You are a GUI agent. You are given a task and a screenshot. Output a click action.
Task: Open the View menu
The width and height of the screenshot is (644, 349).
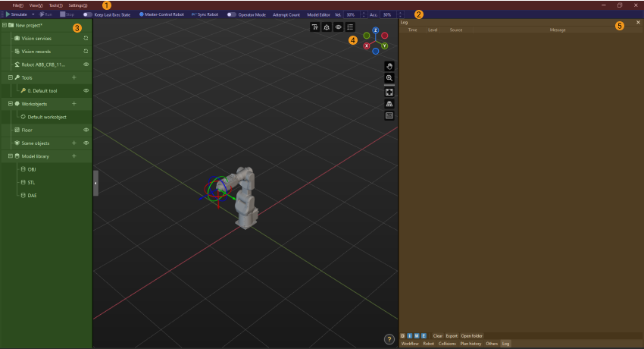36,5
